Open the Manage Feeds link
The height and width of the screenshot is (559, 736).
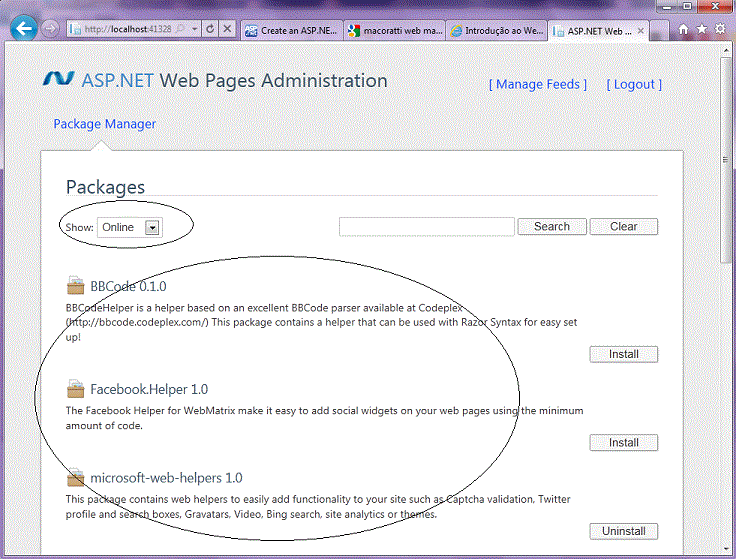click(x=538, y=84)
